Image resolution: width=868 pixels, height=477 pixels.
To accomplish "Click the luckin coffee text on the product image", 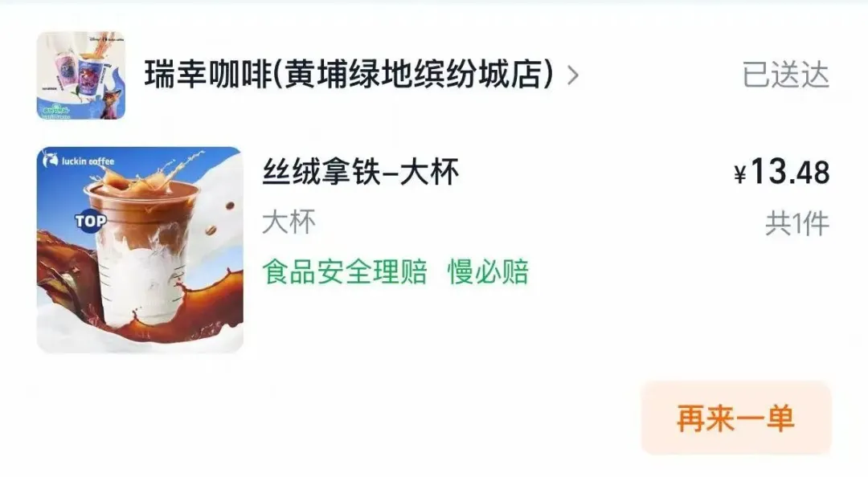I will coord(88,161).
